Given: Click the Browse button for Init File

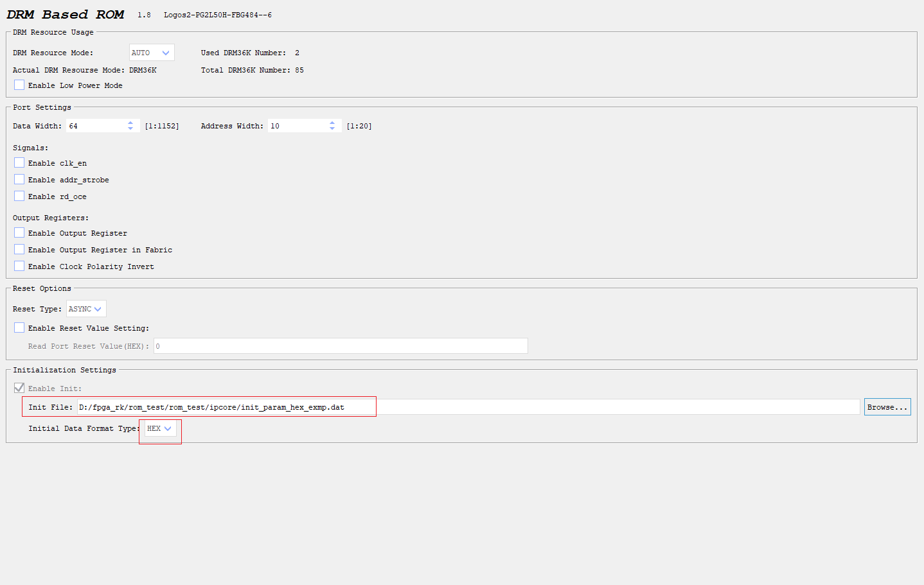Looking at the screenshot, I should click(x=887, y=406).
